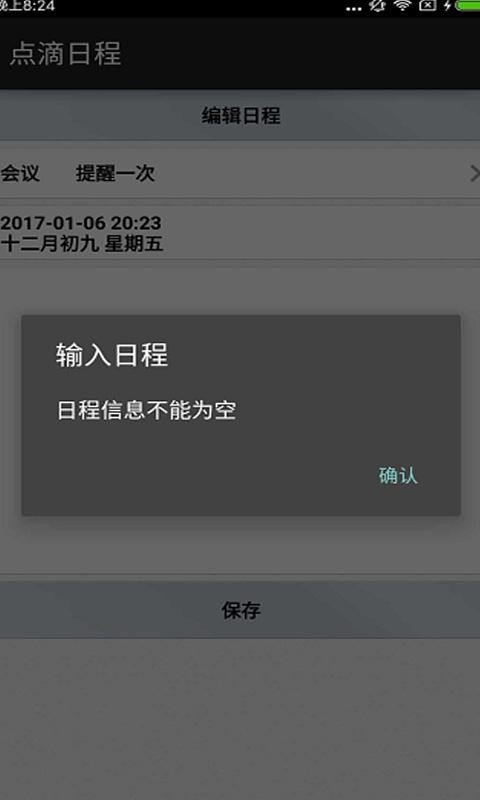Tap the Wi-Fi signal icon
The width and height of the screenshot is (480, 800).
402,5
